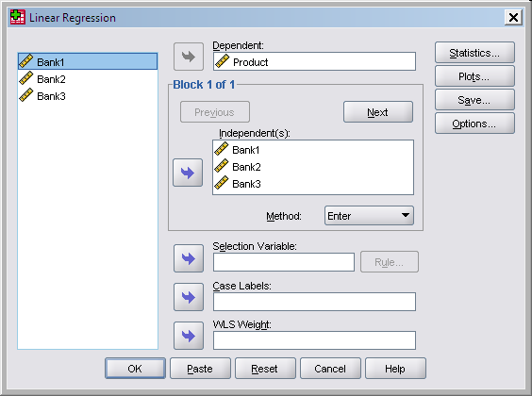Select Bank2 in the Independent(s) list
Viewport: 532px width, 396px height.
pos(313,167)
